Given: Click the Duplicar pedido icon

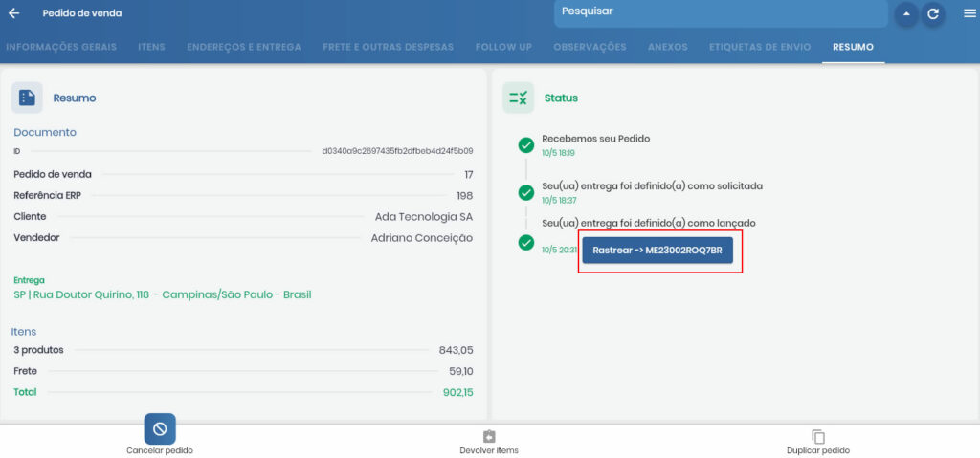Looking at the screenshot, I should point(817,436).
